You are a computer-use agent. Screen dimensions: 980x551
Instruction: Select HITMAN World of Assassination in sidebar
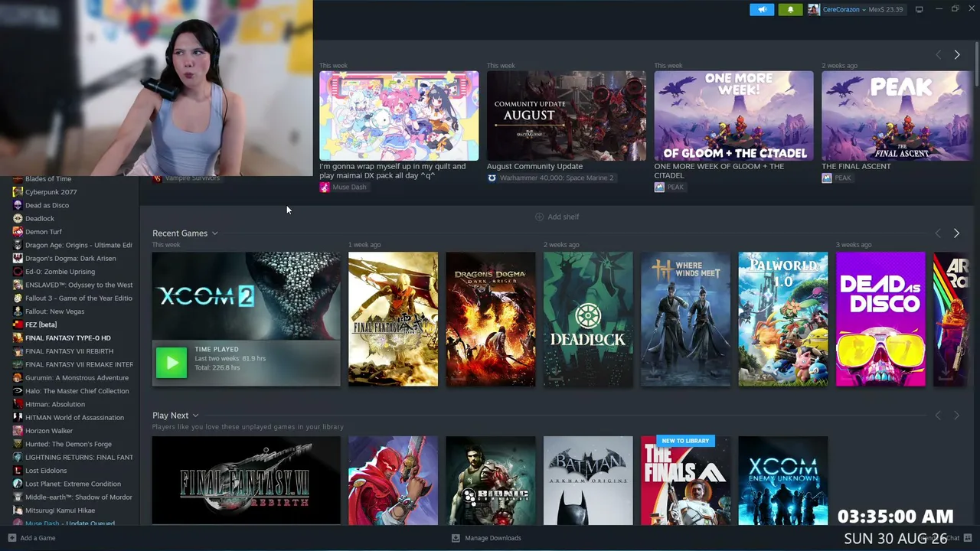[x=73, y=417]
